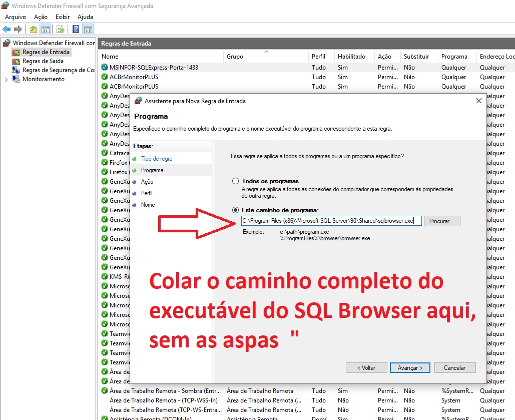The height and width of the screenshot is (420, 515).
Task: Expand the Monitoramento tree node
Action: [x=6, y=79]
